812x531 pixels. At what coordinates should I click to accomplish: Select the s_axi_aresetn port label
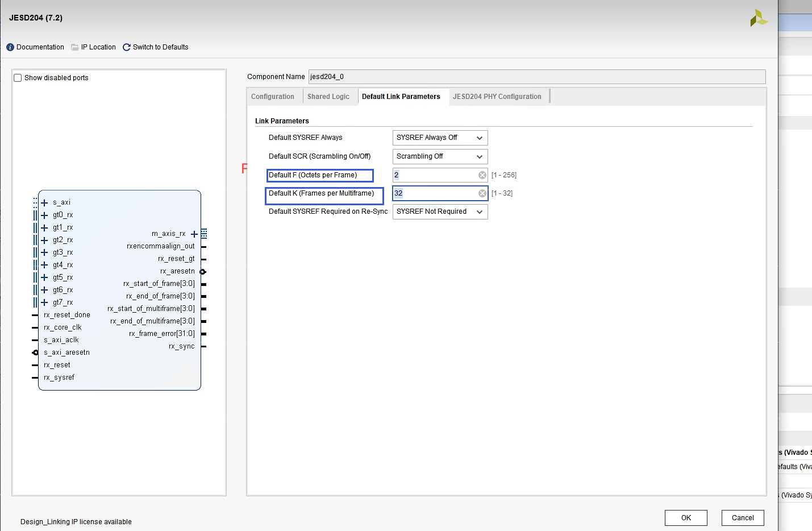pos(67,352)
